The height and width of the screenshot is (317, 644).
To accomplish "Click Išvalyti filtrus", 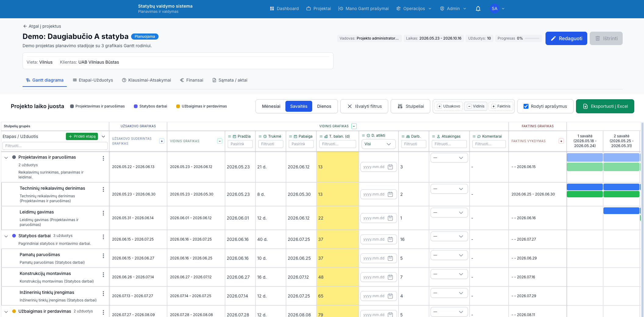I will click(364, 106).
